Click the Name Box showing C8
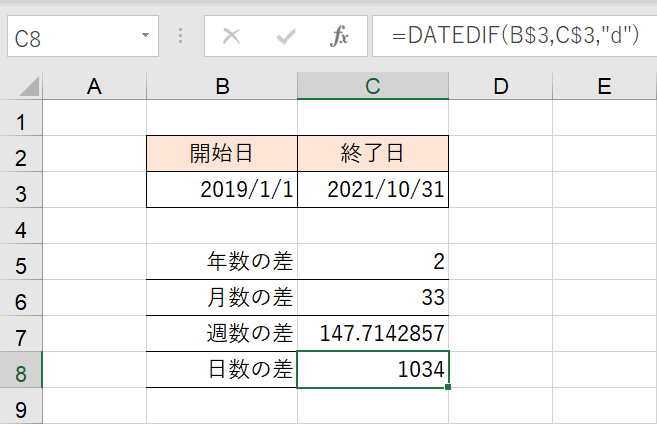The height and width of the screenshot is (424, 657). coord(83,36)
